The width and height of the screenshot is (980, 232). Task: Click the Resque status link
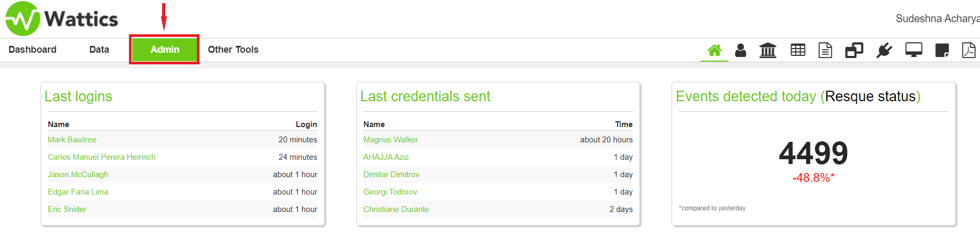click(871, 96)
